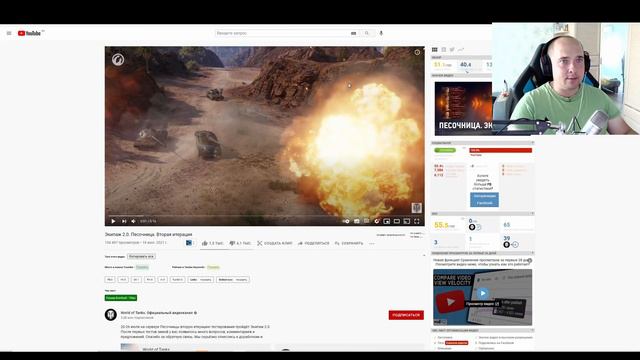Mute the video with the speaker icon
The width and height of the screenshot is (640, 360).
[133, 221]
